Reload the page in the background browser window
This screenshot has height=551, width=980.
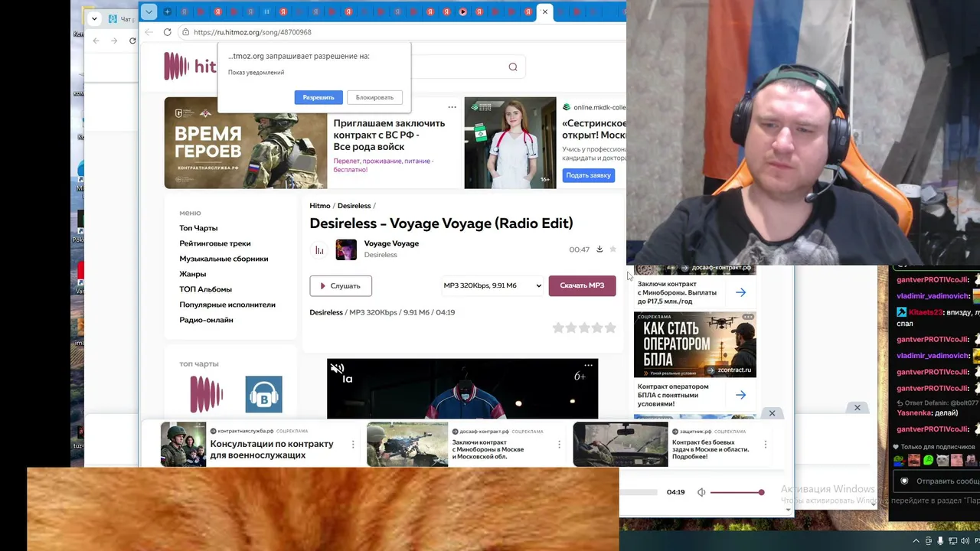pyautogui.click(x=132, y=41)
